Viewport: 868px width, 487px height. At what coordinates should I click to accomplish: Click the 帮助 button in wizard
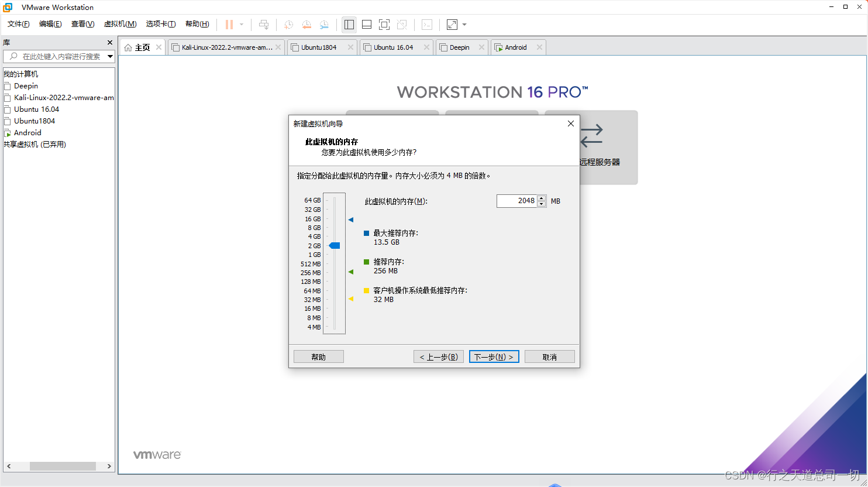[x=319, y=356]
